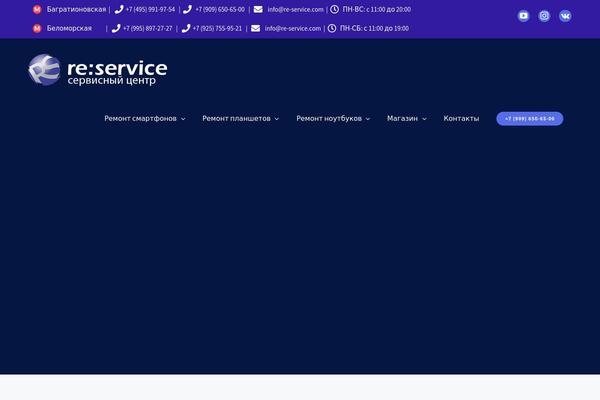Viewport: 600px width, 400px height.
Task: Click ПН-ВС: с 11:00 до 20:00 text
Action: (x=377, y=10)
